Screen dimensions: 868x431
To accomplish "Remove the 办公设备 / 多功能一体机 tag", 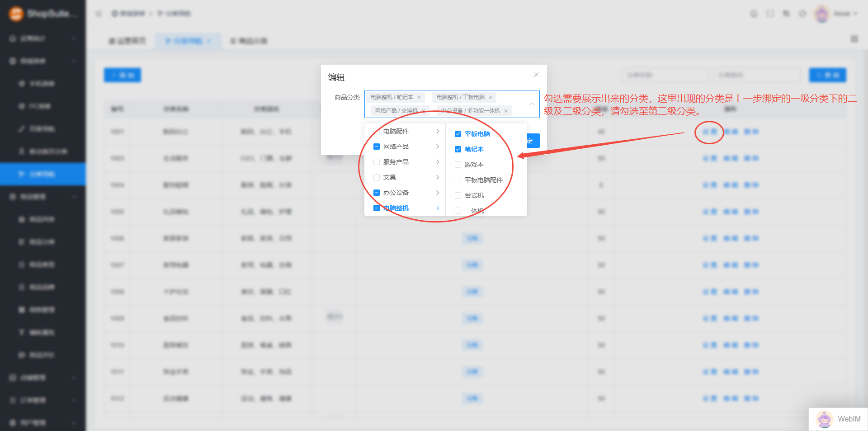I will 506,111.
